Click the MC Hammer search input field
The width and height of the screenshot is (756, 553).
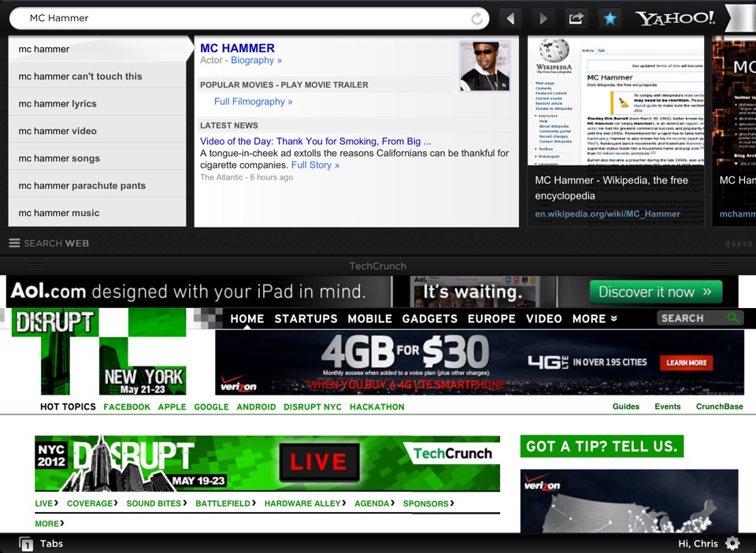coord(248,18)
